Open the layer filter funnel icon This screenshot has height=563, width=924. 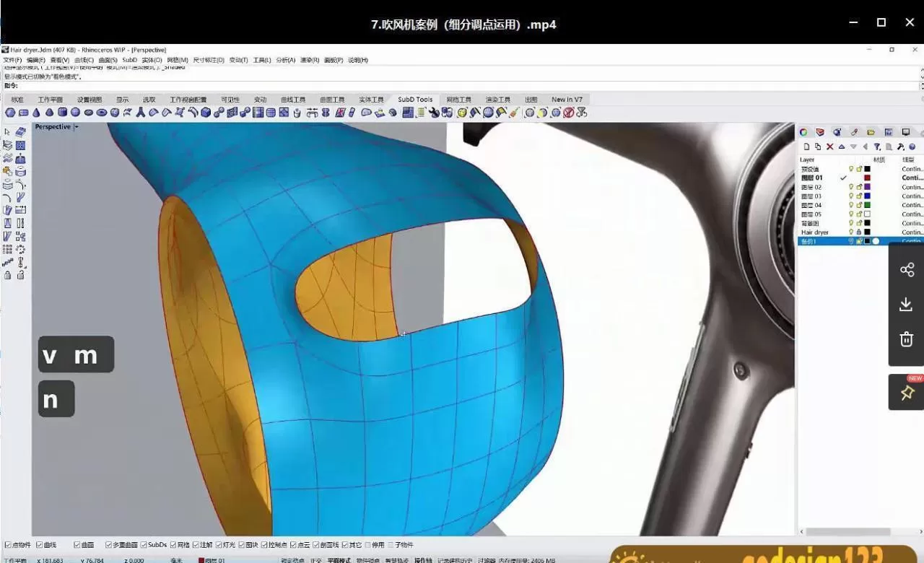point(877,147)
